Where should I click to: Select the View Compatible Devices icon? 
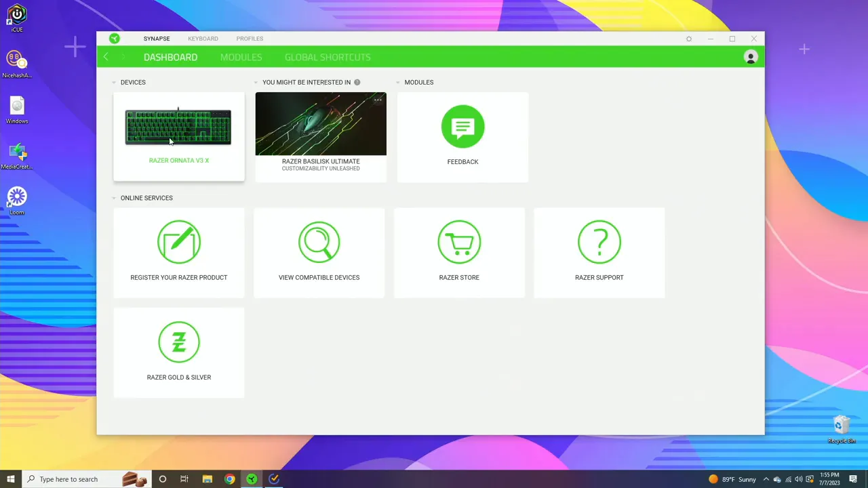coord(319,242)
